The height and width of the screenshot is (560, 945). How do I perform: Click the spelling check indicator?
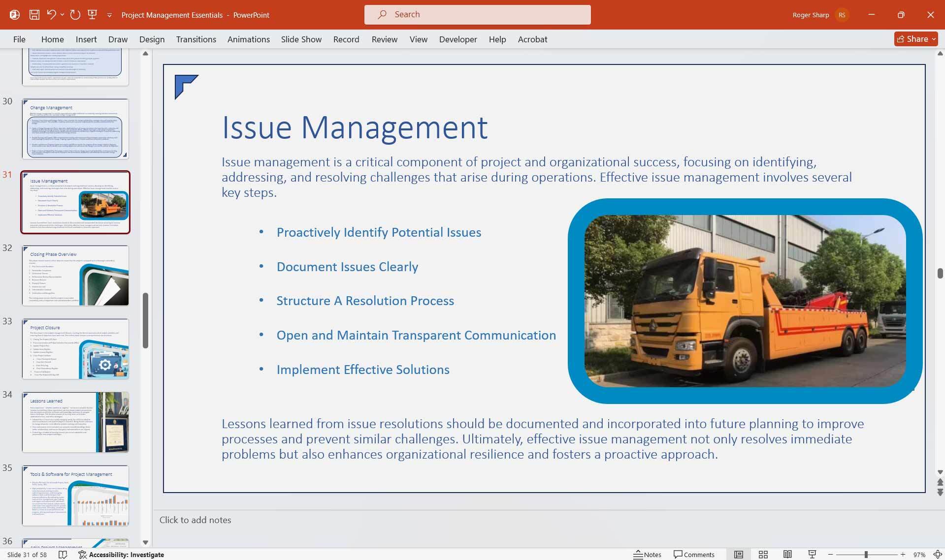(x=63, y=554)
